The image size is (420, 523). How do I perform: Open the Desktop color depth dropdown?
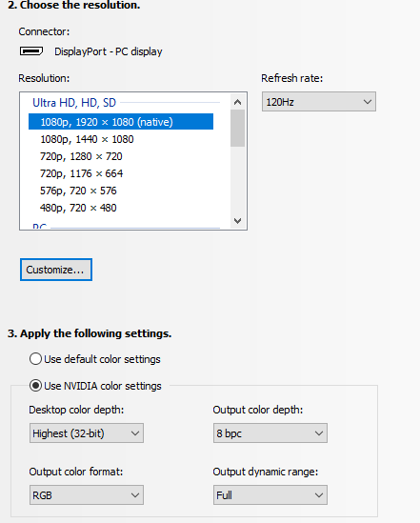pyautogui.click(x=87, y=433)
